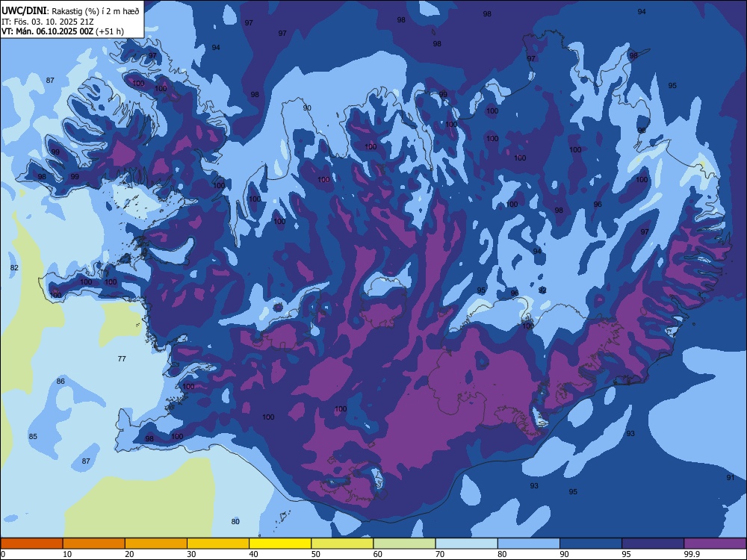Image resolution: width=747 pixels, height=560 pixels.
Task: Click the pale blue 70–80 legend swatch
Action: click(x=466, y=544)
